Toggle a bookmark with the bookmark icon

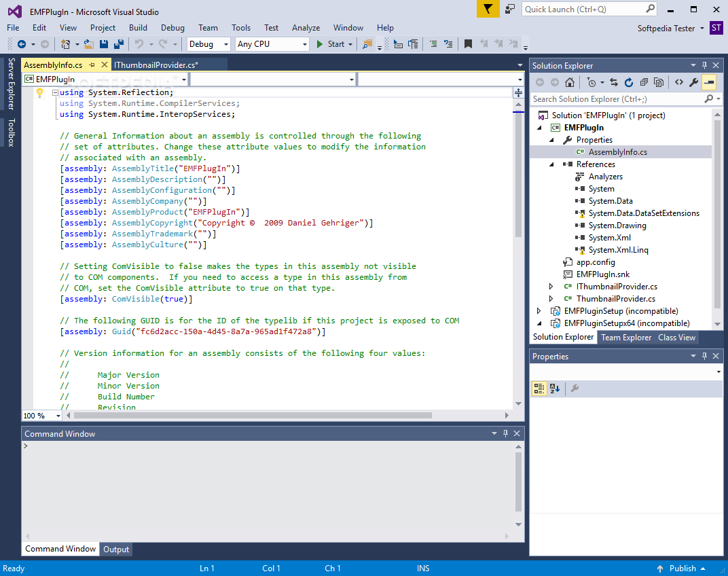pyautogui.click(x=468, y=44)
